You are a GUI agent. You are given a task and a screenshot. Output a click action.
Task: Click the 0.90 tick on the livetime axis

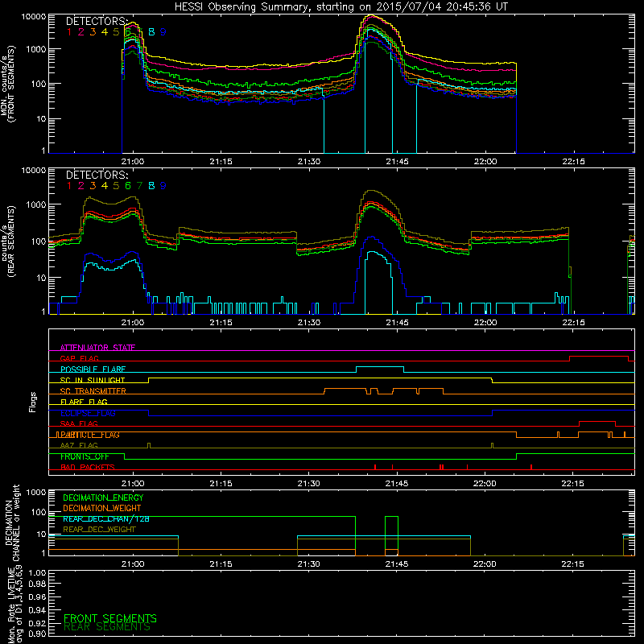37,634
